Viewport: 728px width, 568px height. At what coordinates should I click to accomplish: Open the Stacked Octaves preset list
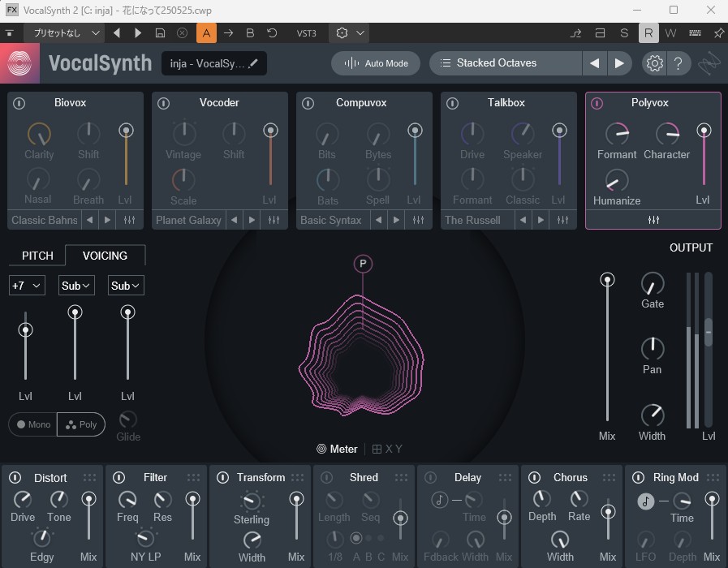(506, 63)
